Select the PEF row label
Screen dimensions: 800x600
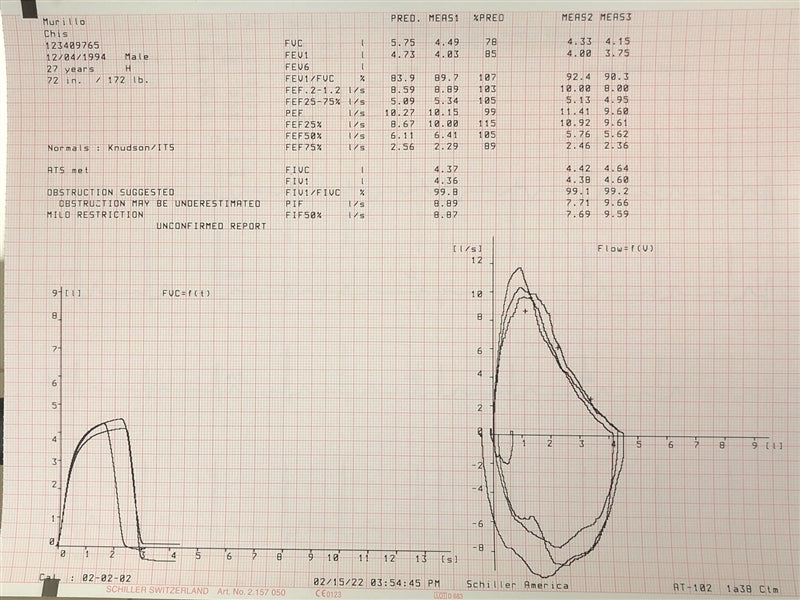click(x=294, y=113)
